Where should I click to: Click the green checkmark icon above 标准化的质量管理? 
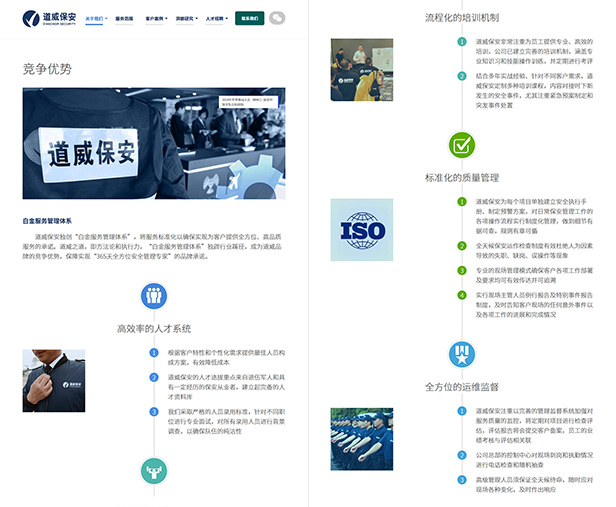[462, 145]
